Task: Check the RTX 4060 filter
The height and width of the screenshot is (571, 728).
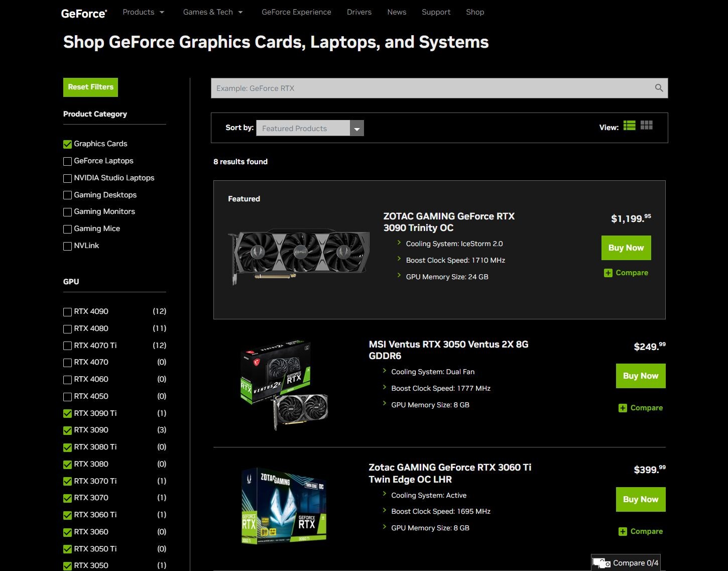Action: click(x=67, y=380)
